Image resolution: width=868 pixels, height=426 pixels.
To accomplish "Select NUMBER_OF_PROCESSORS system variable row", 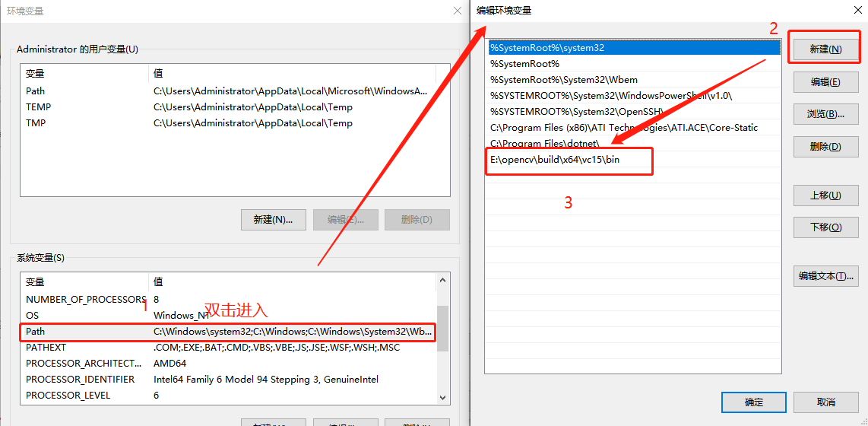I will [x=229, y=300].
